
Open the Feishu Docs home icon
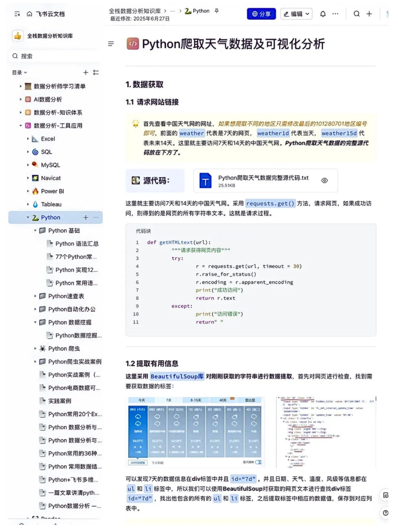point(29,14)
